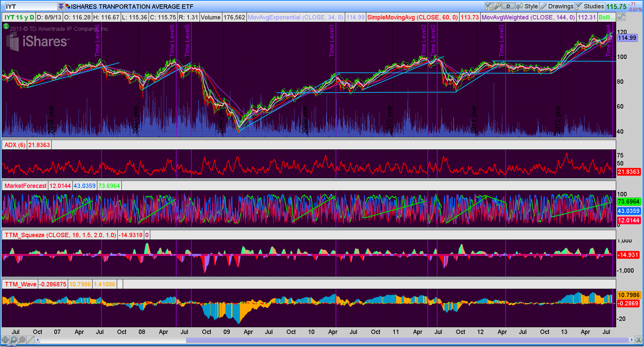This screenshot has height=347, width=644.
Task: Click the green 73.6964 MarketForecast axis bubble
Action: pyautogui.click(x=629, y=202)
